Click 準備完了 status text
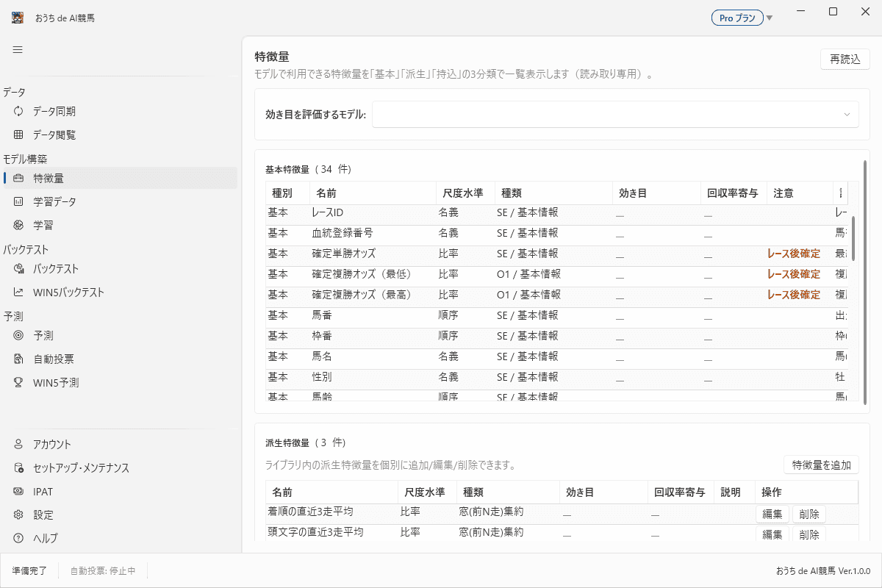 click(x=29, y=570)
